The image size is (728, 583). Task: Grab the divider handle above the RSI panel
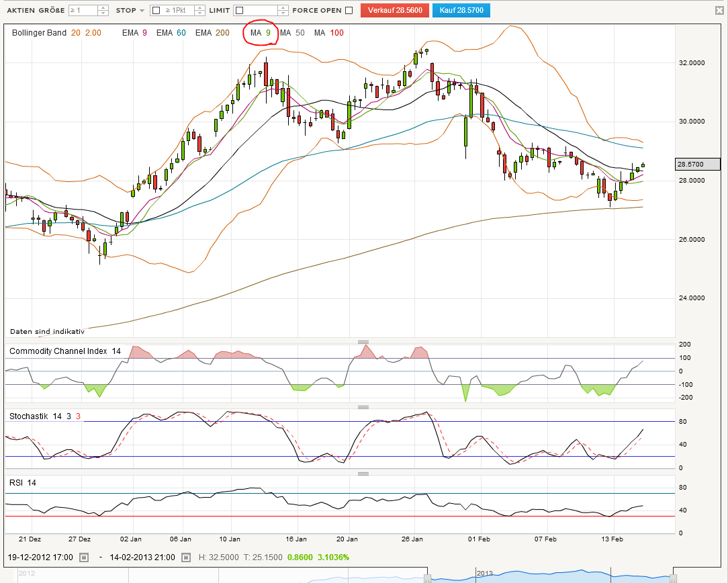tap(363, 474)
